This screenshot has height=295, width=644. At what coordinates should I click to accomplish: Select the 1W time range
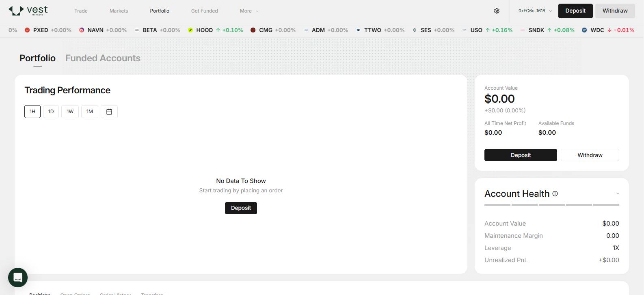click(x=70, y=112)
